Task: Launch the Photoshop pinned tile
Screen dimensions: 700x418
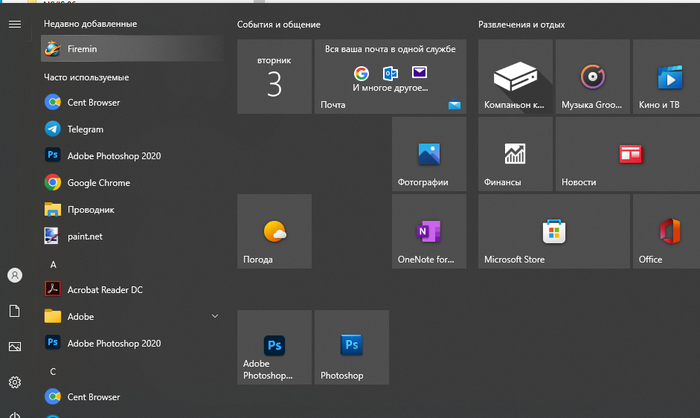Action: [352, 347]
